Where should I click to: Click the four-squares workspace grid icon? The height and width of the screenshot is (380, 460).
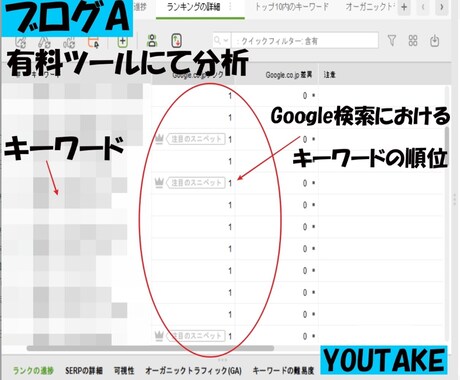pos(413,41)
